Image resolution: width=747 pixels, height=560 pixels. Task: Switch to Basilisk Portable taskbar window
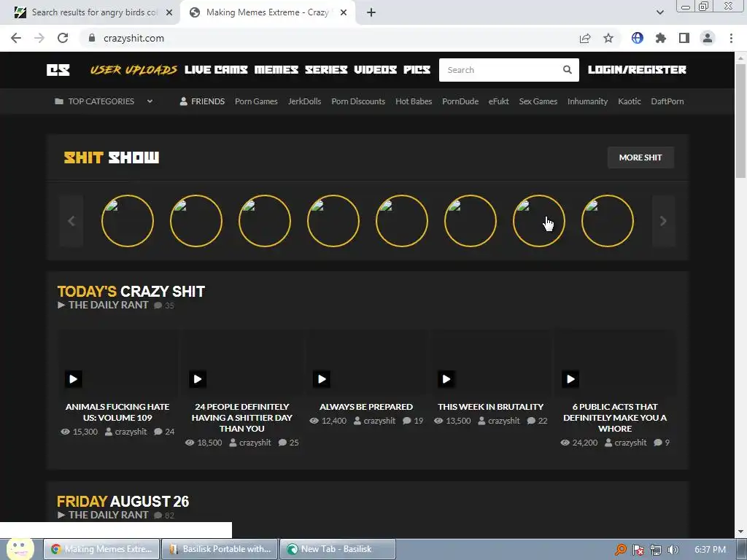click(220, 549)
